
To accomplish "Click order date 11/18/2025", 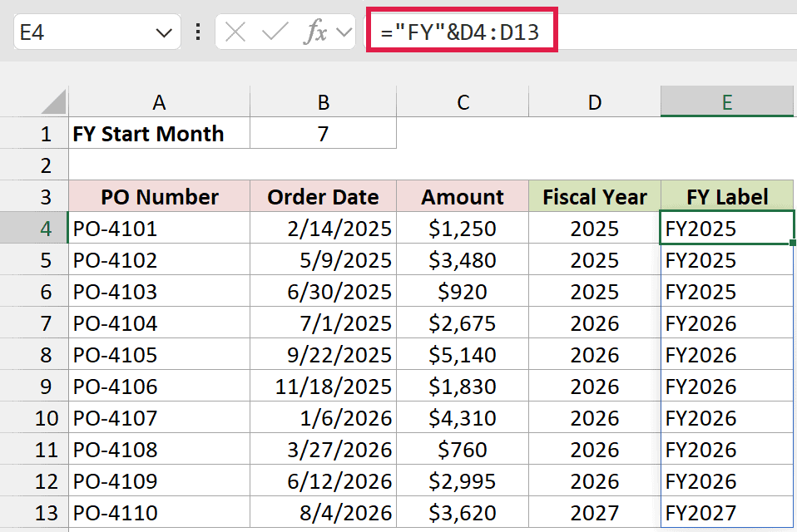I will pyautogui.click(x=324, y=386).
